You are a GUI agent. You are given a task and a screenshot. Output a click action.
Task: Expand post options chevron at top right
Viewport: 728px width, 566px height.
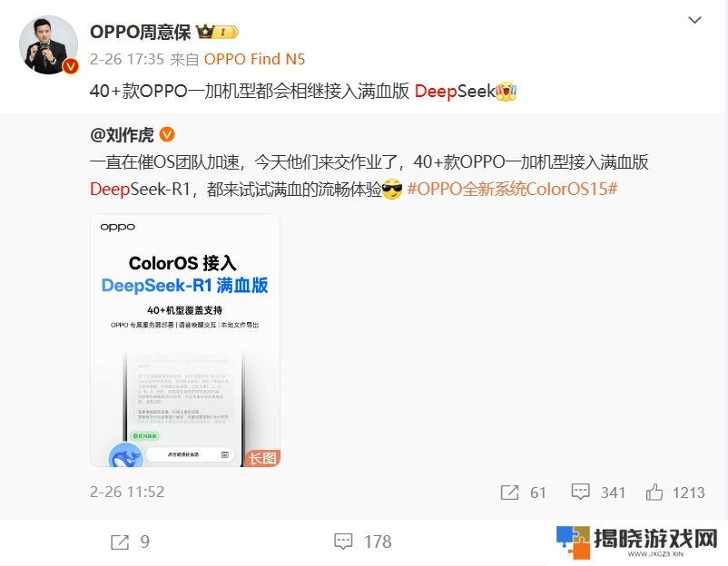tap(694, 20)
